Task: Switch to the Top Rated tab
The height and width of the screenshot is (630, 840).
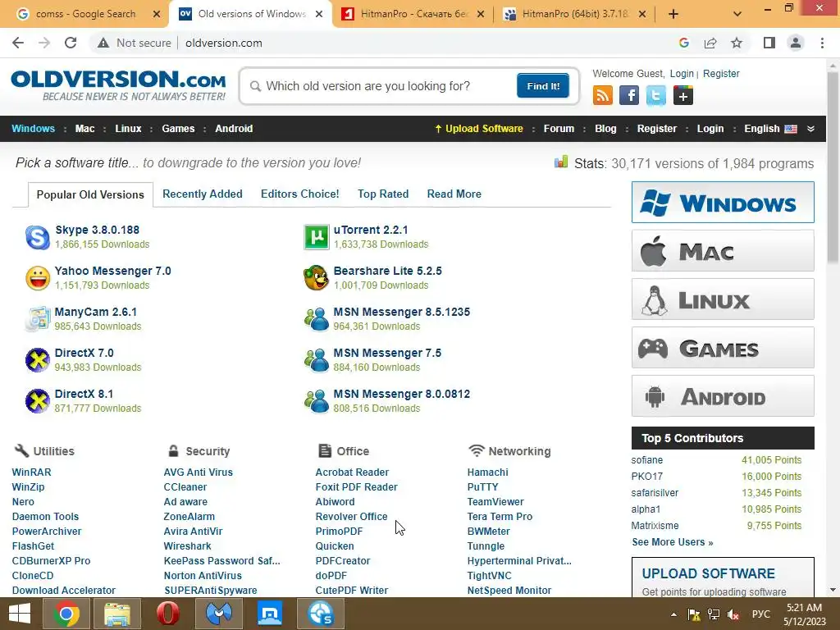Action: click(x=383, y=194)
